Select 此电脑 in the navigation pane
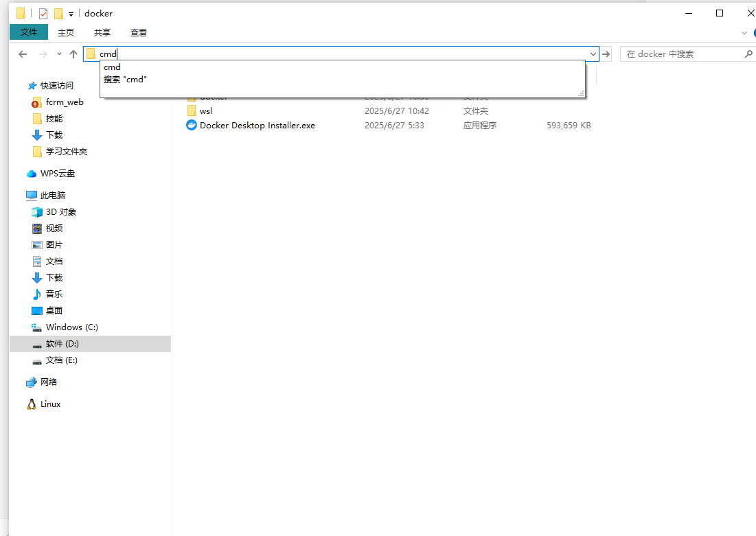The height and width of the screenshot is (536, 756). click(53, 195)
